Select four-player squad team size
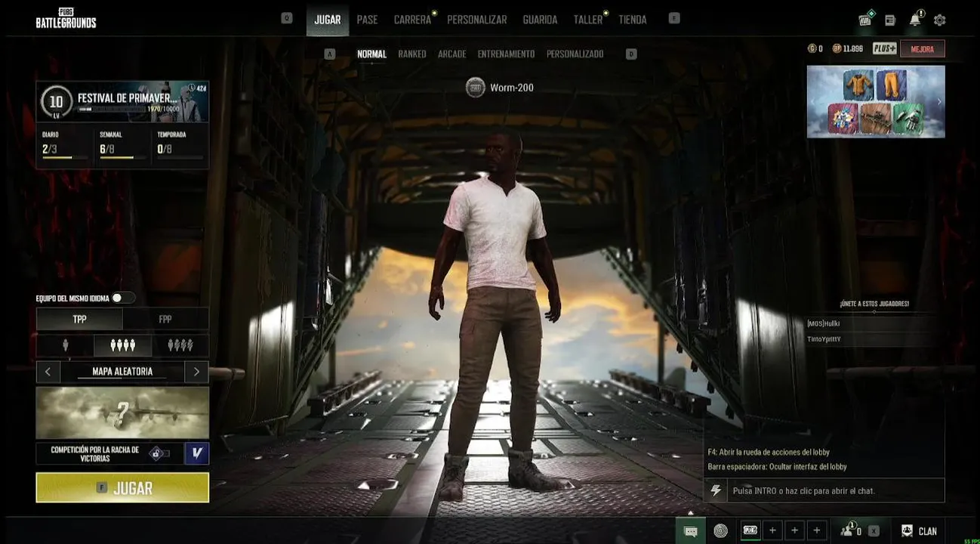This screenshot has height=544, width=980. point(122,345)
